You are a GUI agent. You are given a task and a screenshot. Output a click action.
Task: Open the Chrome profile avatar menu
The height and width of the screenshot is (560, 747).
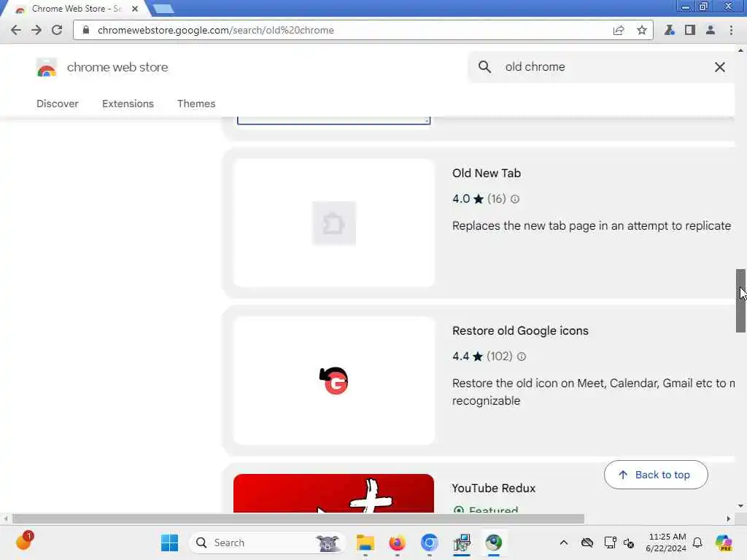point(711,30)
